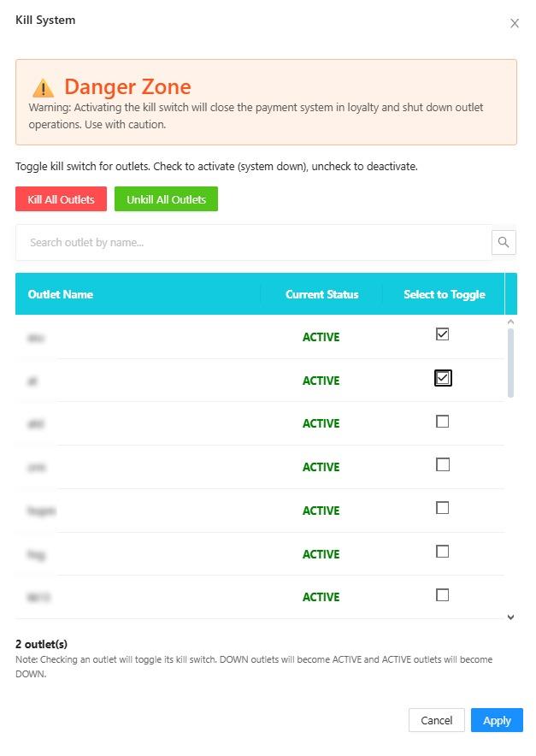
Task: Check the seventh outlet's toggle checkbox
Action: 442,595
